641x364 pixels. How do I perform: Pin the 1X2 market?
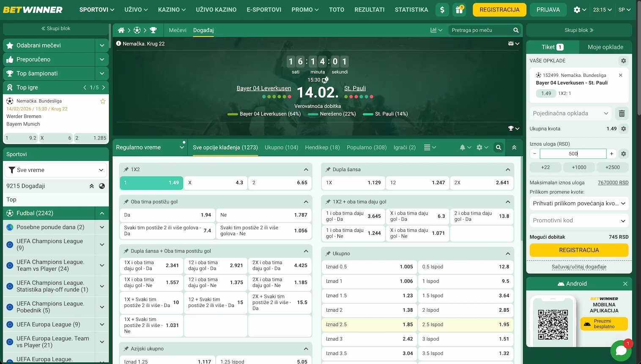[x=126, y=169]
